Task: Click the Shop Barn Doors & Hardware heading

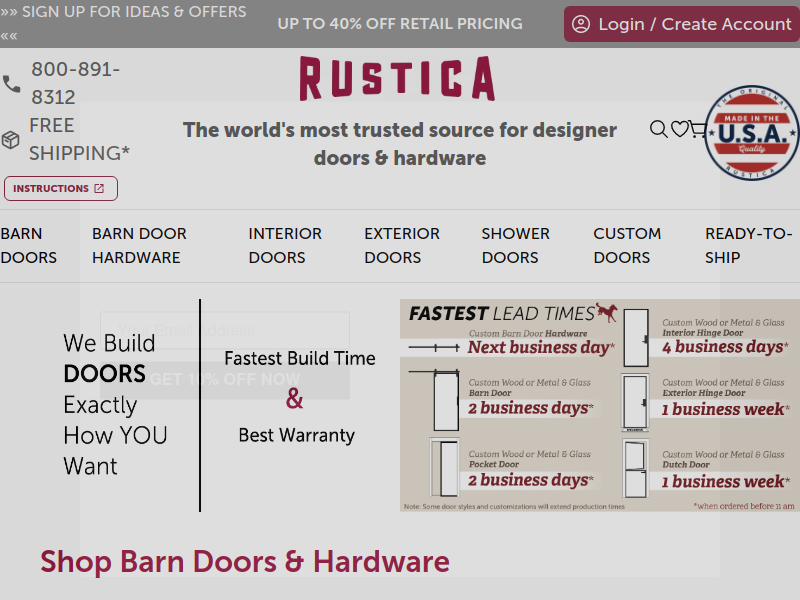Action: (x=245, y=562)
